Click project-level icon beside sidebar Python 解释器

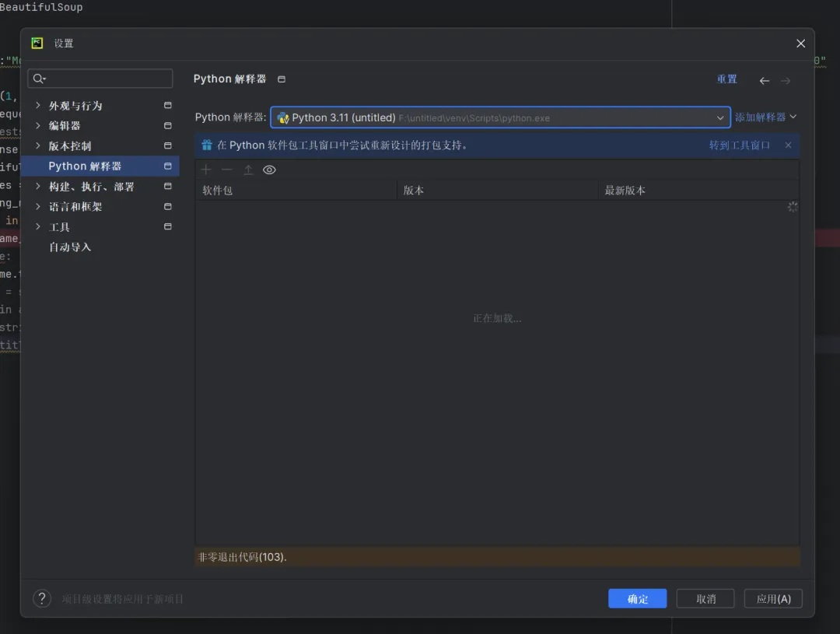(168, 166)
